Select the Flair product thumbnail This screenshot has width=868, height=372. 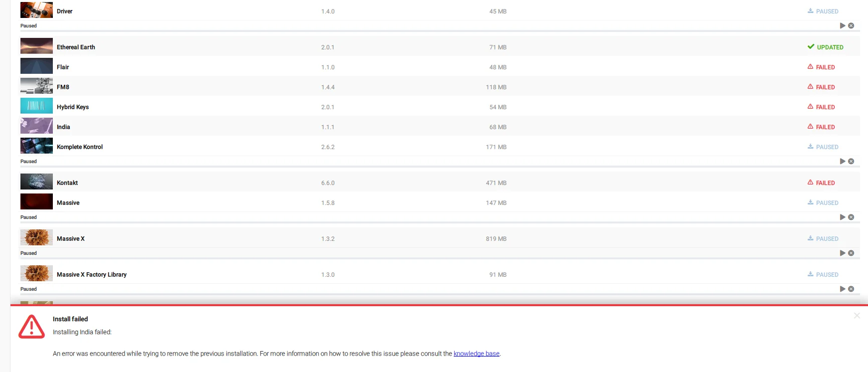[x=36, y=66]
